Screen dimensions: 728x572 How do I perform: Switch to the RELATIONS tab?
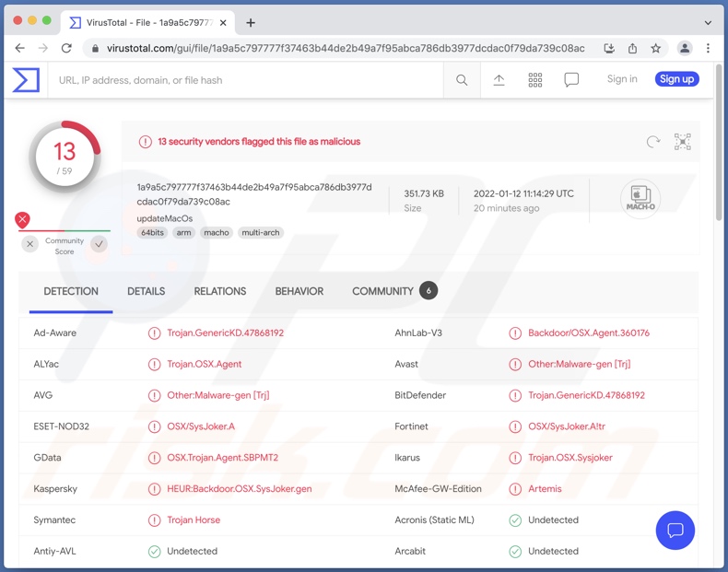[220, 291]
